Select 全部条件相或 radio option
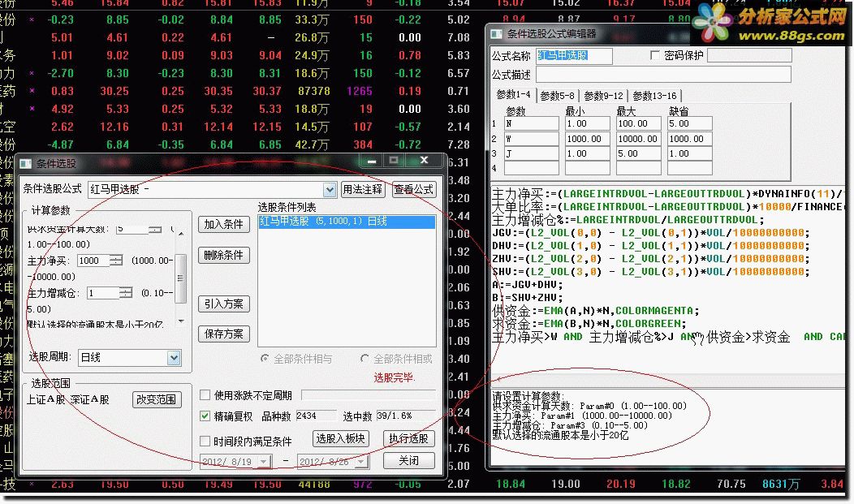This screenshot has width=854, height=504. [x=364, y=358]
